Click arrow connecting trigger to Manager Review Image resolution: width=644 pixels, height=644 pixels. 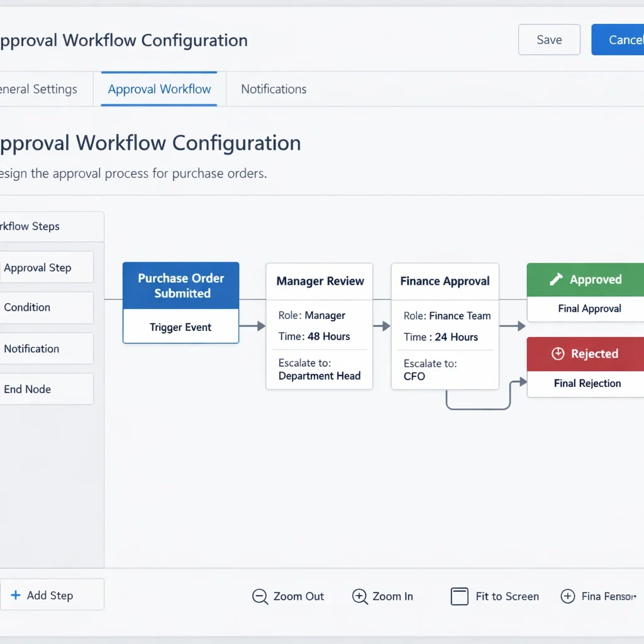point(252,326)
